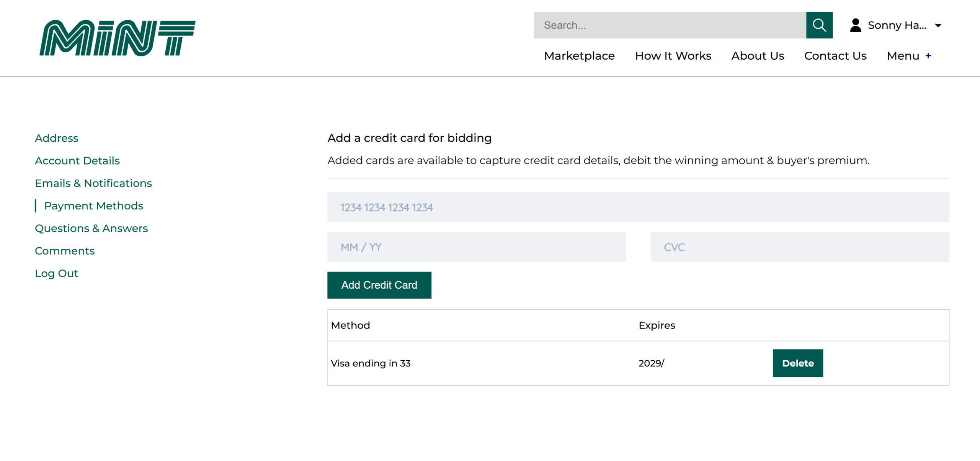
Task: Click the user profile avatar icon
Action: 855,25
